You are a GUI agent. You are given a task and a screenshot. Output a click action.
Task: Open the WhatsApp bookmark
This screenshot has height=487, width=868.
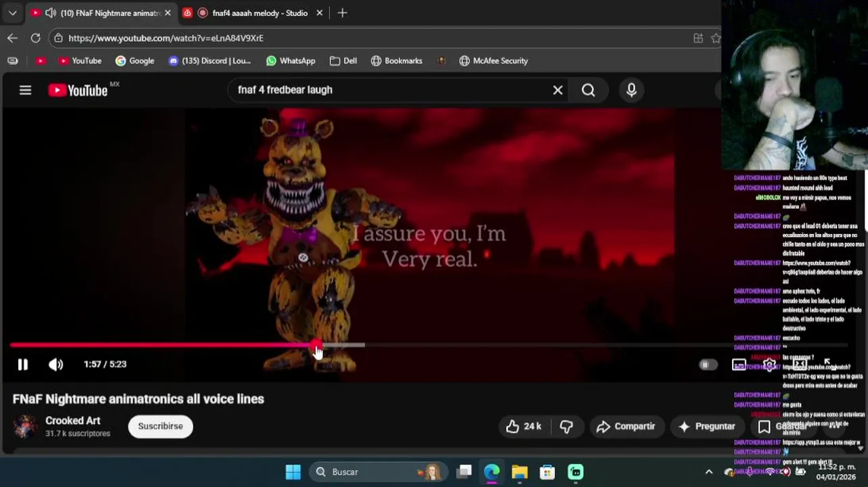[291, 61]
